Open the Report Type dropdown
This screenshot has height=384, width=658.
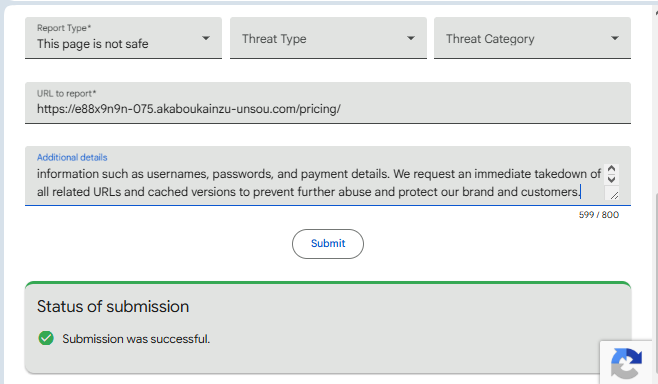123,38
